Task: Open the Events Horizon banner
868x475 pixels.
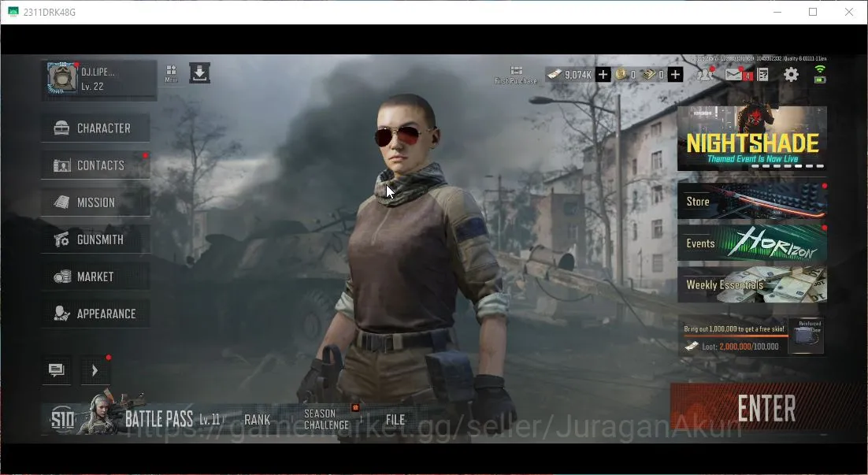Action: click(x=751, y=243)
